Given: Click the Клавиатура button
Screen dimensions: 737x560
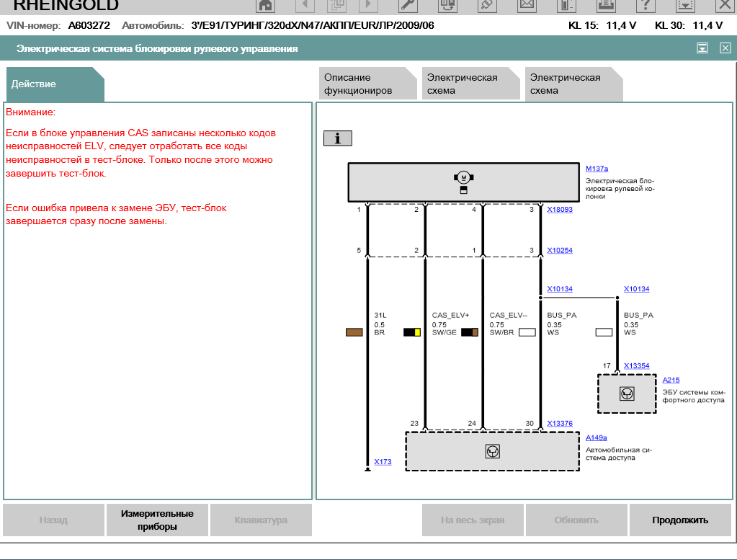Looking at the screenshot, I should [x=261, y=520].
